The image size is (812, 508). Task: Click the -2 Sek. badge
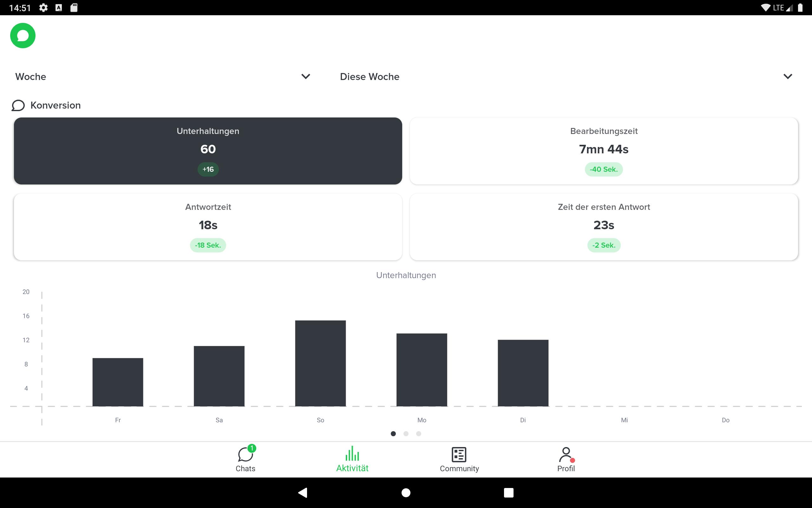(x=604, y=245)
